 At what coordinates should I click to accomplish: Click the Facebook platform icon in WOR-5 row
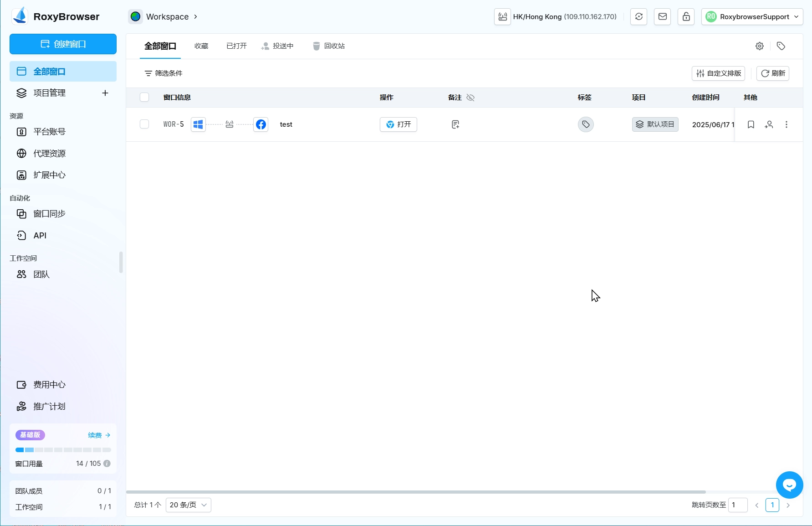point(260,124)
